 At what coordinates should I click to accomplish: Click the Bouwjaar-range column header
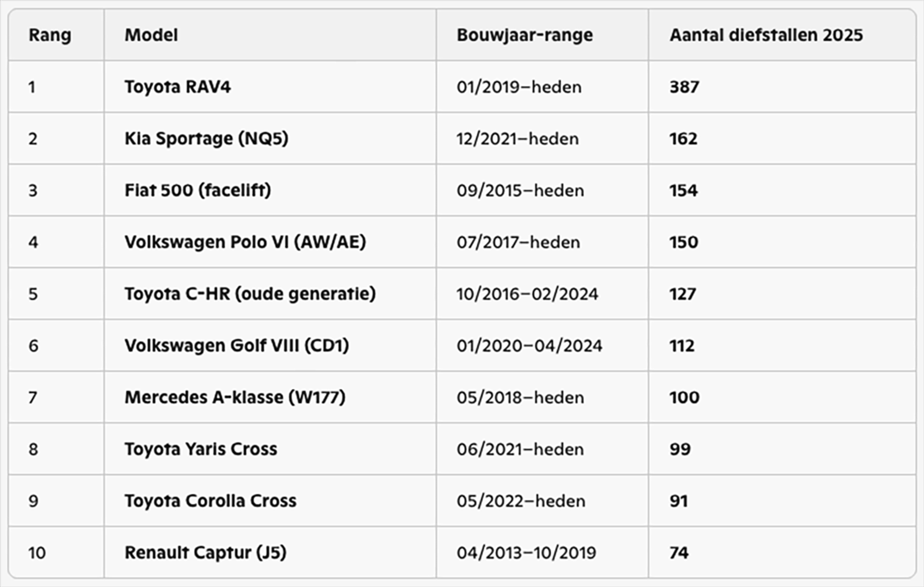525,35
